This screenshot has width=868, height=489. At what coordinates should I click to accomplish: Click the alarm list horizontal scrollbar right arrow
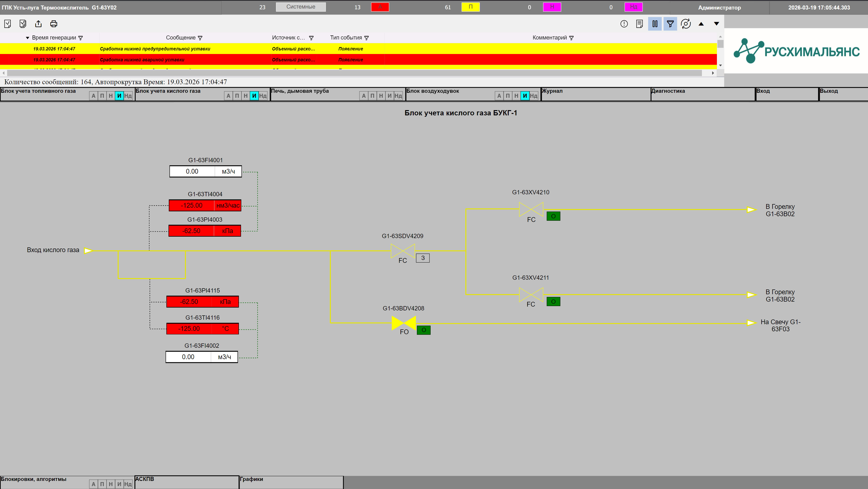(713, 73)
